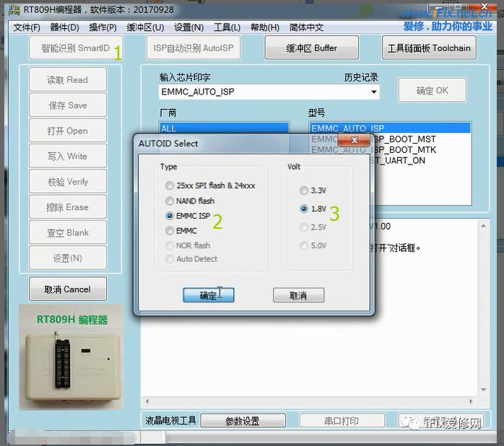
Task: Open the 工具(L) menu
Action: (x=227, y=27)
